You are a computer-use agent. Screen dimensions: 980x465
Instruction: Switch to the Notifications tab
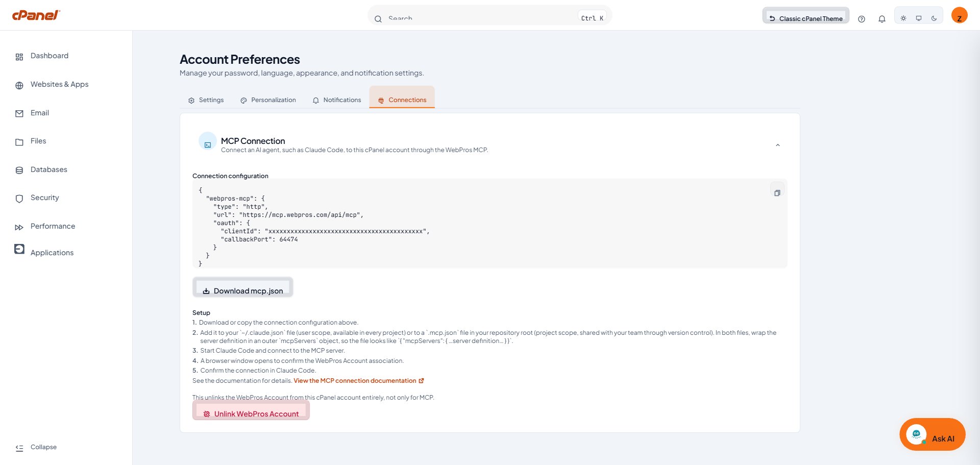coord(337,100)
